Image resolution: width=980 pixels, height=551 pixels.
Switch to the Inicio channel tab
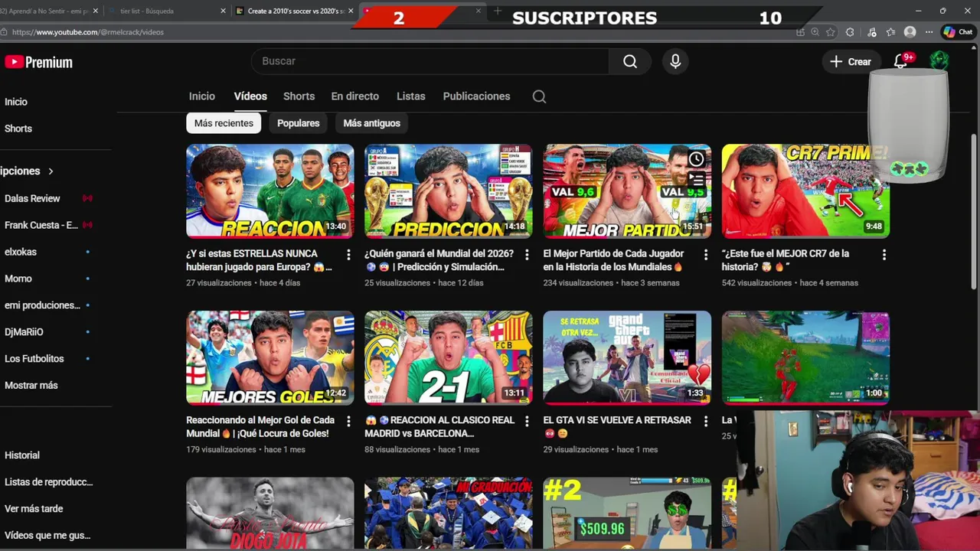[x=202, y=96]
